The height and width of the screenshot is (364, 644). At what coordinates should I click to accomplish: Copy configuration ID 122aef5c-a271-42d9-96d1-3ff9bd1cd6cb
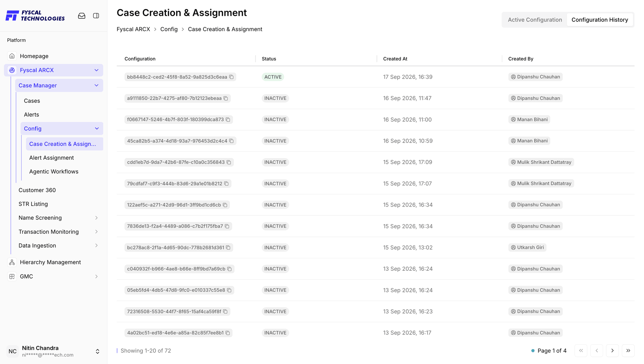coord(225,205)
